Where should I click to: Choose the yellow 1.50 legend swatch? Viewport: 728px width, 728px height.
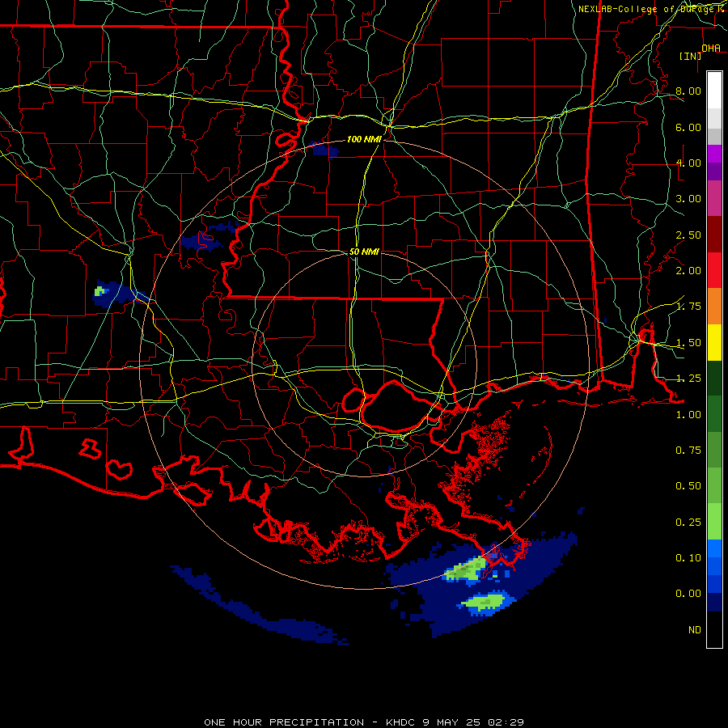click(x=714, y=342)
